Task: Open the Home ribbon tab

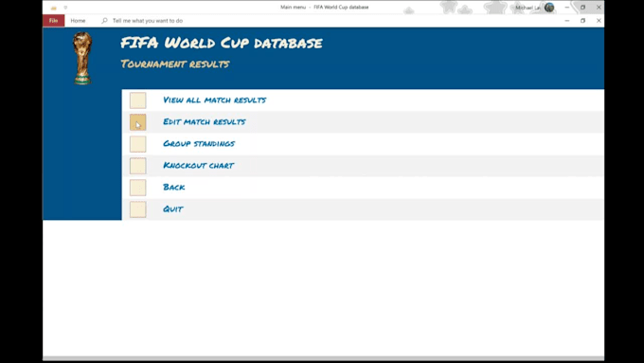Action: coord(78,21)
